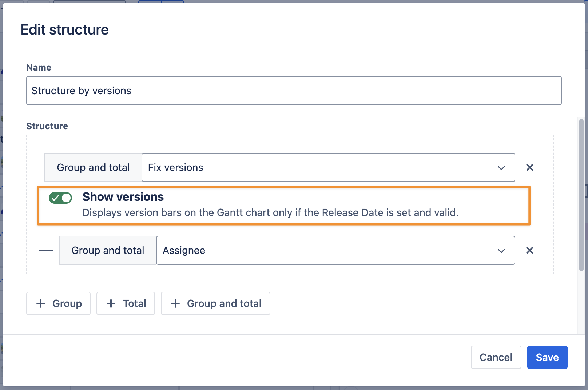This screenshot has width=588, height=390.
Task: Cancel editing the structure
Action: click(496, 357)
